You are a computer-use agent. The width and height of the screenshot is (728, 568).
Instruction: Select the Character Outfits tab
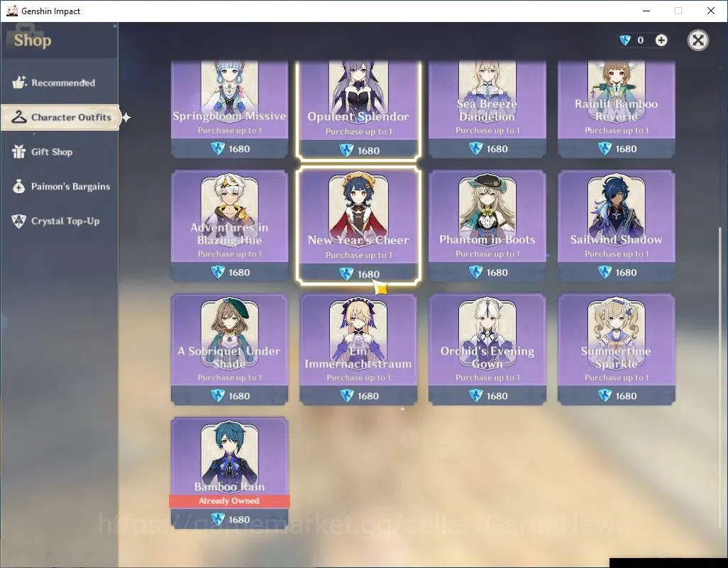pyautogui.click(x=60, y=117)
